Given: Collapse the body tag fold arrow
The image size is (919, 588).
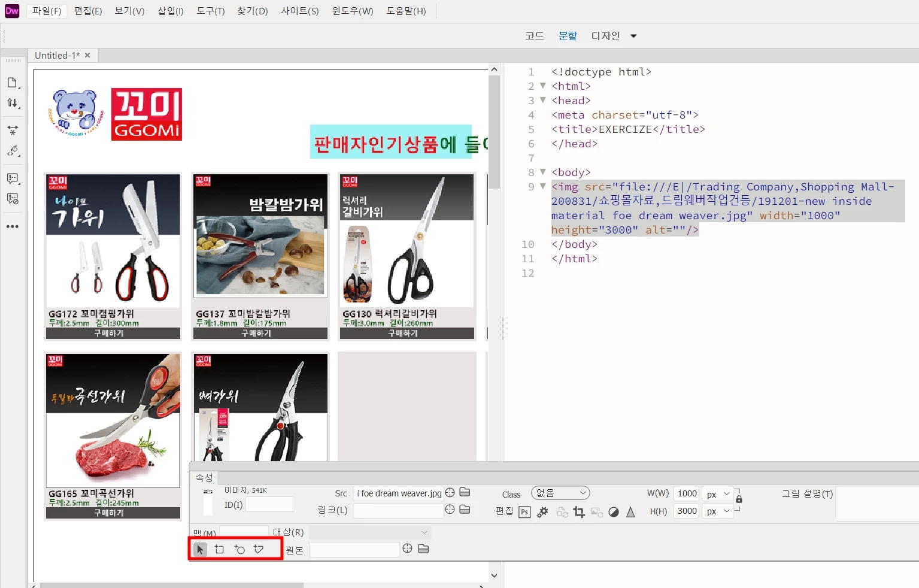Looking at the screenshot, I should [x=543, y=172].
